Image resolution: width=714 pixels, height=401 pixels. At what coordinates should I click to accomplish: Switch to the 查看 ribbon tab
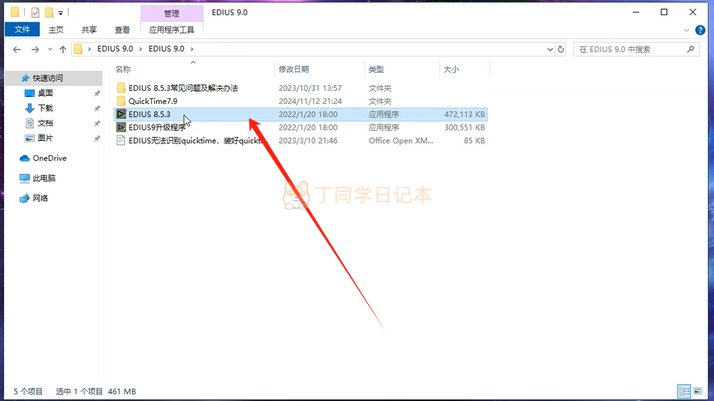pos(122,30)
